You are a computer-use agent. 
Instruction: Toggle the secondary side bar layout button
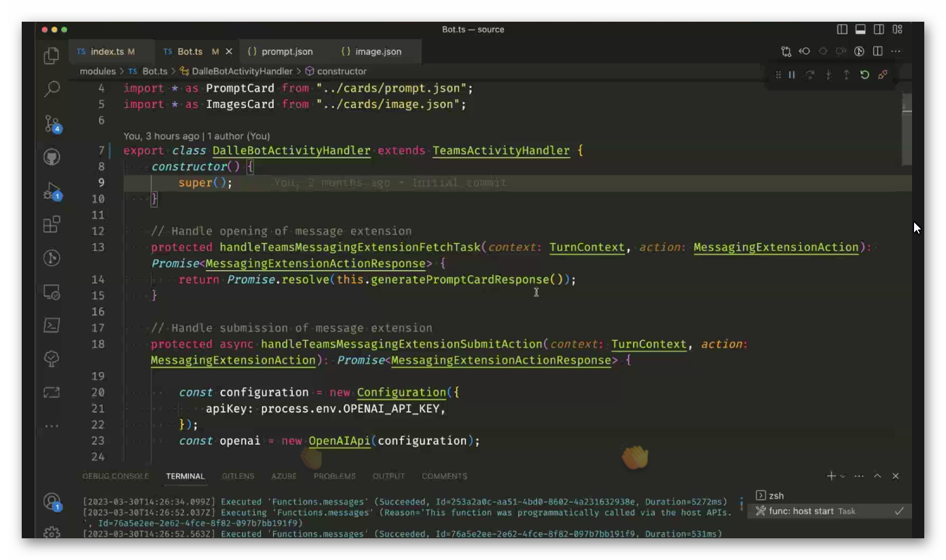(879, 29)
